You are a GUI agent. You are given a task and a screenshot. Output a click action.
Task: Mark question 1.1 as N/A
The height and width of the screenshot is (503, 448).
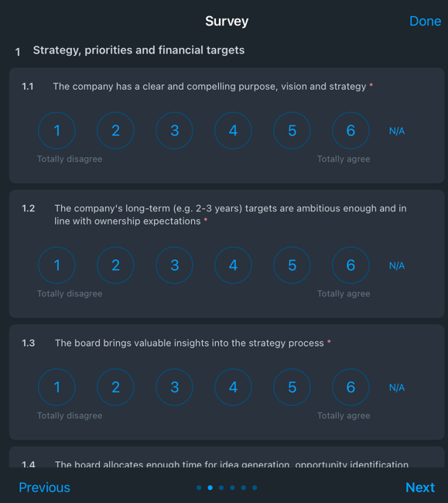point(397,131)
